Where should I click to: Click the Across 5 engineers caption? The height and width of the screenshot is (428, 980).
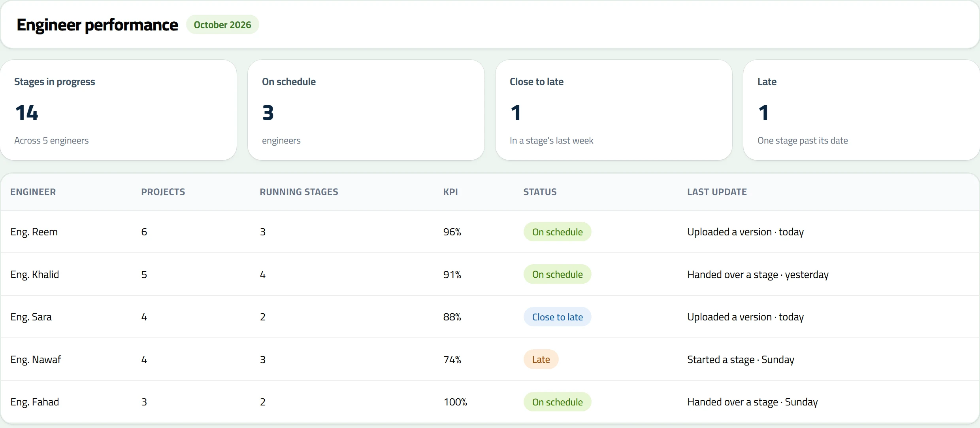pyautogui.click(x=51, y=140)
